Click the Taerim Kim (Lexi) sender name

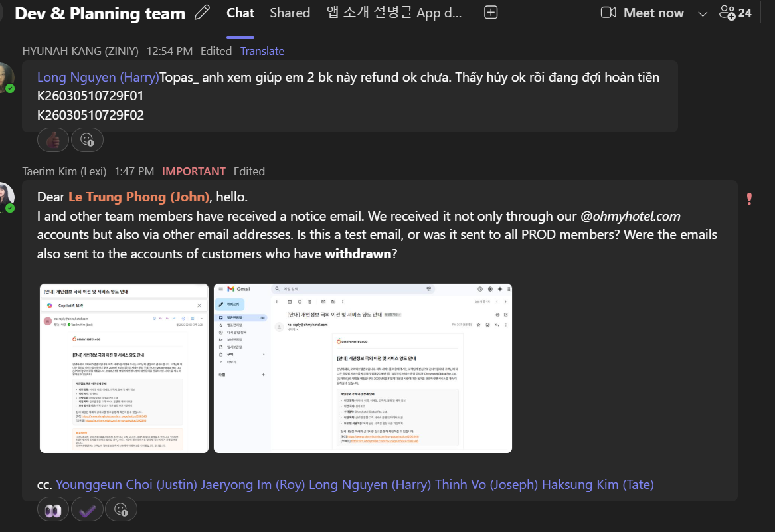tap(64, 171)
